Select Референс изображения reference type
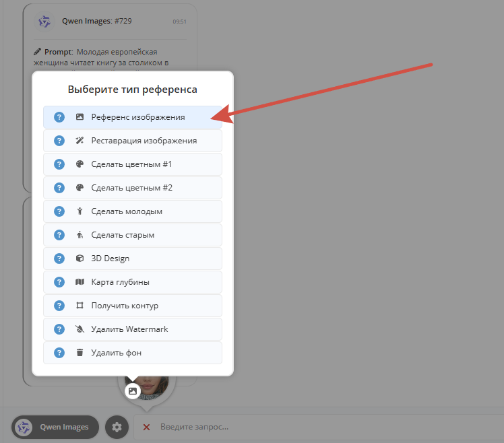 [x=133, y=117]
